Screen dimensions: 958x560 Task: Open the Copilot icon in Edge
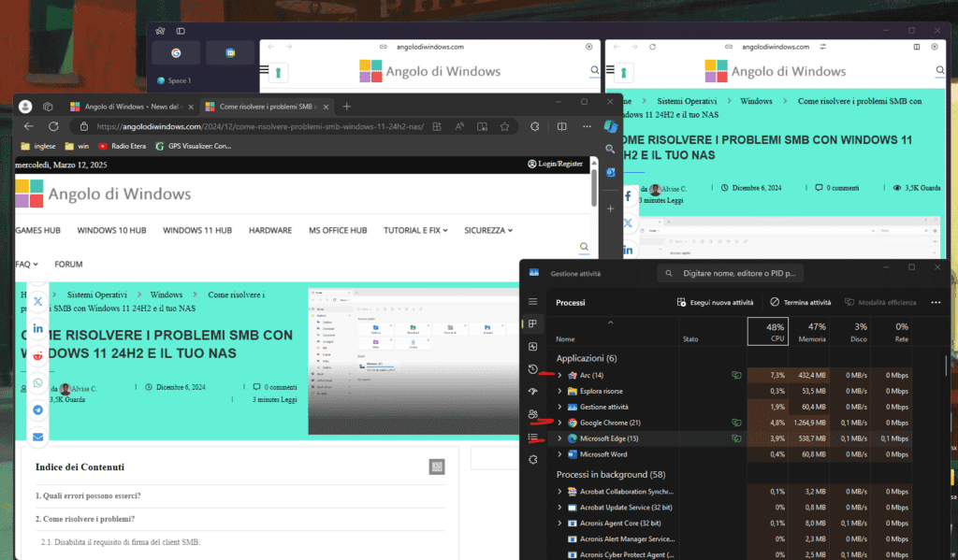click(x=610, y=126)
